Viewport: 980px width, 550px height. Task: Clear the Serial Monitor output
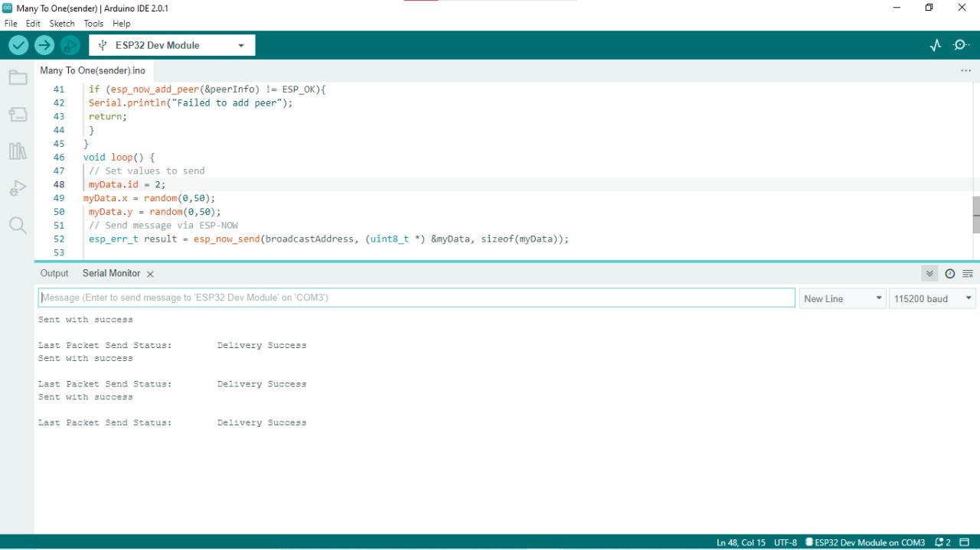click(967, 273)
